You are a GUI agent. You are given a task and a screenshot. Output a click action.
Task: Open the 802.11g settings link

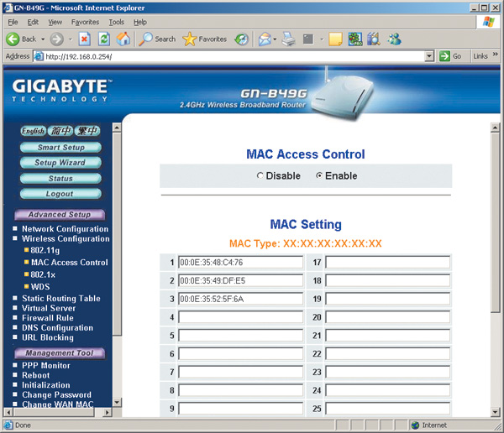45,250
